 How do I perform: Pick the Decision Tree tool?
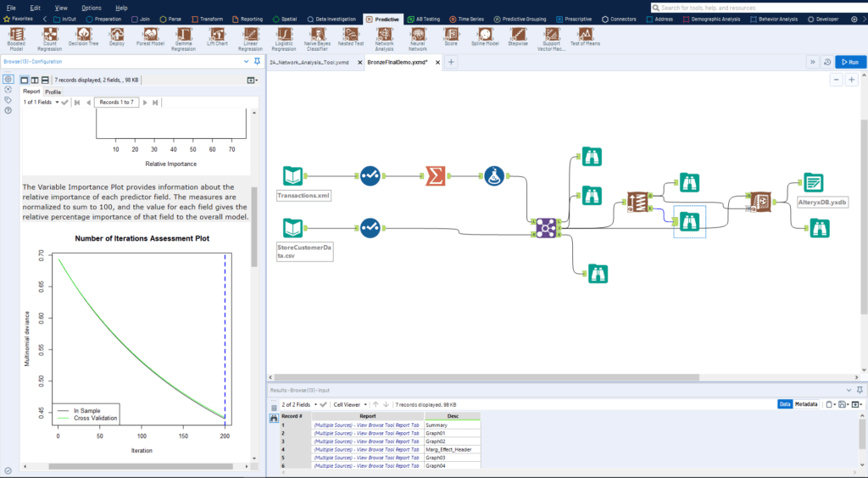[83, 34]
